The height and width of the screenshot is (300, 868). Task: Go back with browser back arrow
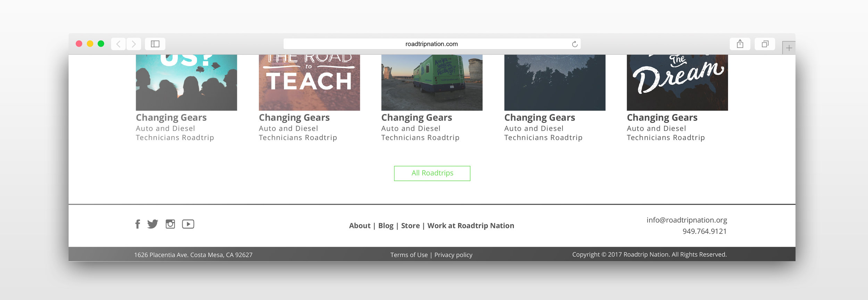[118, 44]
